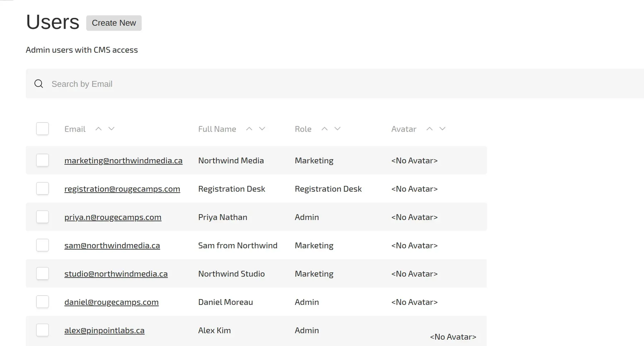Click the Role column header label
This screenshot has height=346, width=644.
coord(303,129)
